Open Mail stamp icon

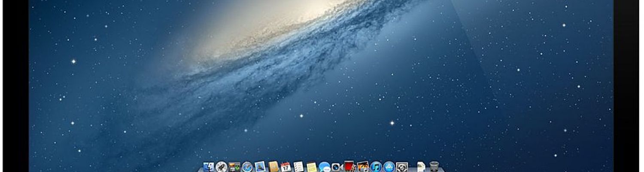260,167
